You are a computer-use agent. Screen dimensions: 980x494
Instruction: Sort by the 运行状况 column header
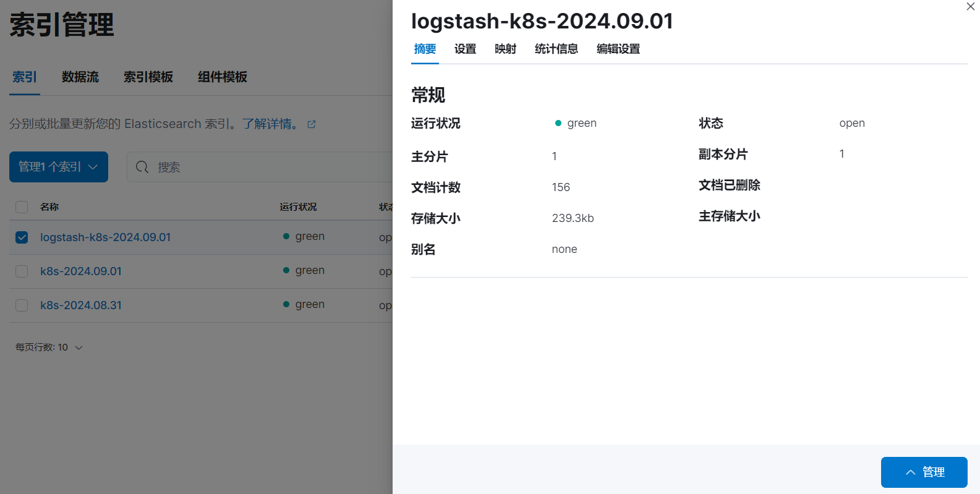[x=298, y=207]
